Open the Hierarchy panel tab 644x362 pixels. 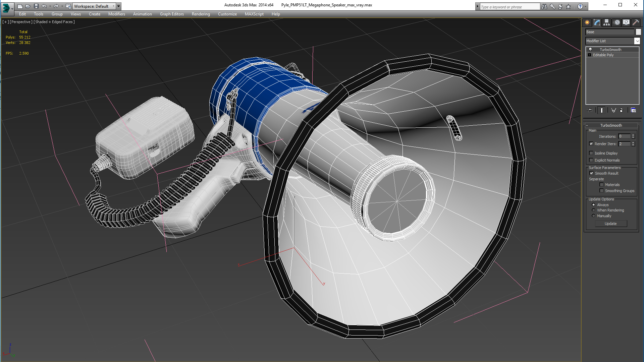pos(606,22)
